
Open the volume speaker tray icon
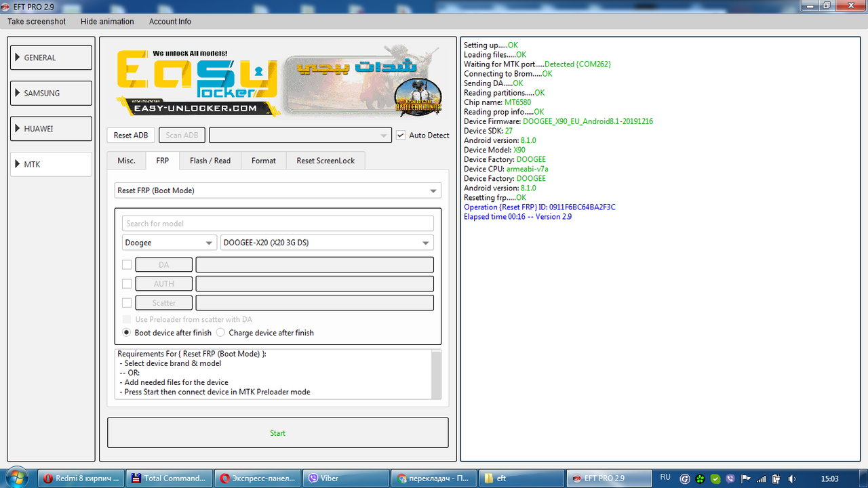[x=792, y=479]
